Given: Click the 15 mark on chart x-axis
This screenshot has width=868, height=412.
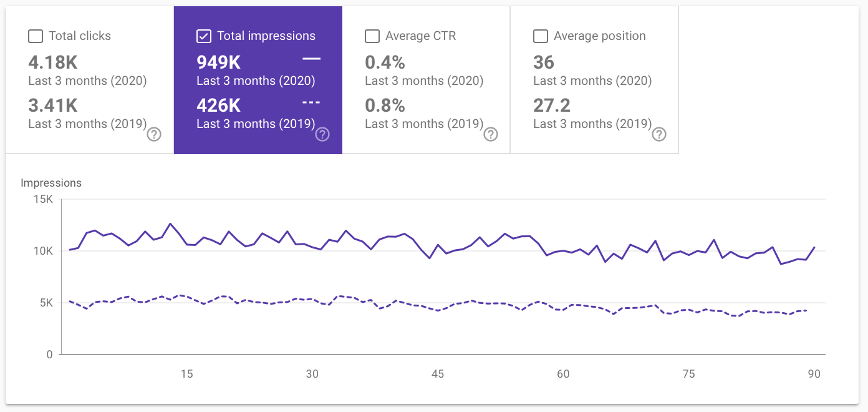Looking at the screenshot, I should coord(187,374).
